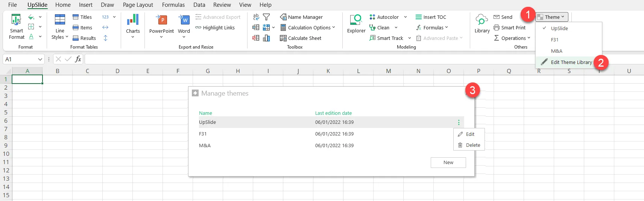Click the Smart Format icon

click(x=16, y=20)
